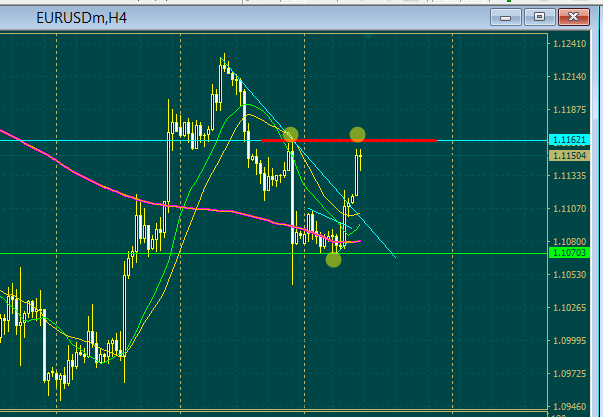Close the EURUSDm,H4 chart window
Viewport: 603px width, 417px height.
coord(574,17)
